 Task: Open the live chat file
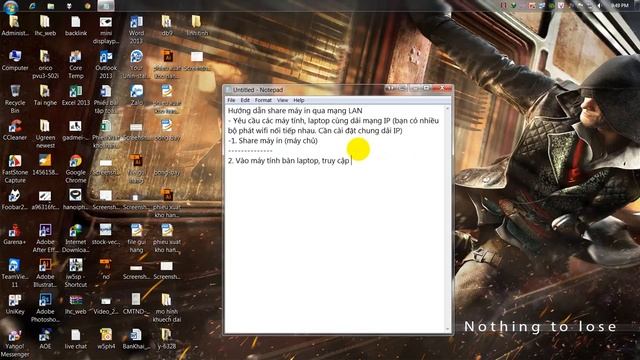tap(76, 340)
